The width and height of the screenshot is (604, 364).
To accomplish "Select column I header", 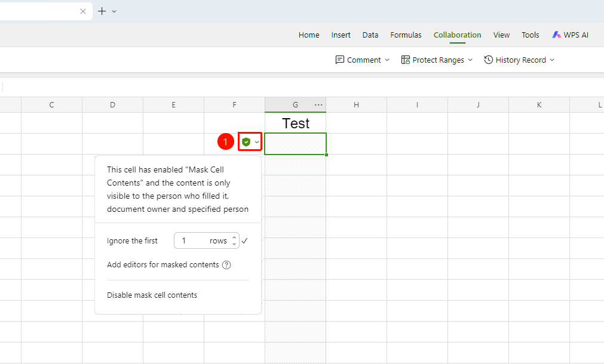I will pyautogui.click(x=417, y=104).
